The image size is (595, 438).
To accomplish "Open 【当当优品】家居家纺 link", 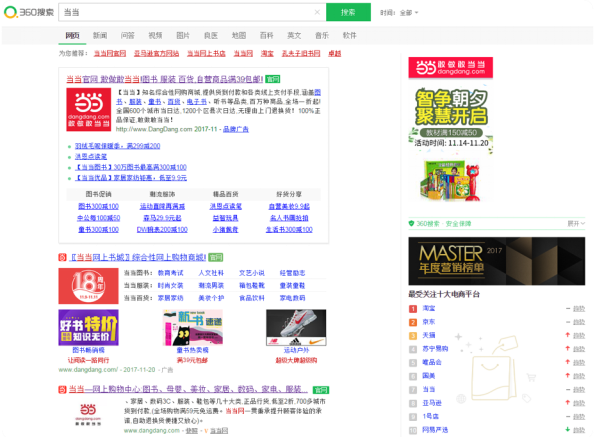I will 131,178.
